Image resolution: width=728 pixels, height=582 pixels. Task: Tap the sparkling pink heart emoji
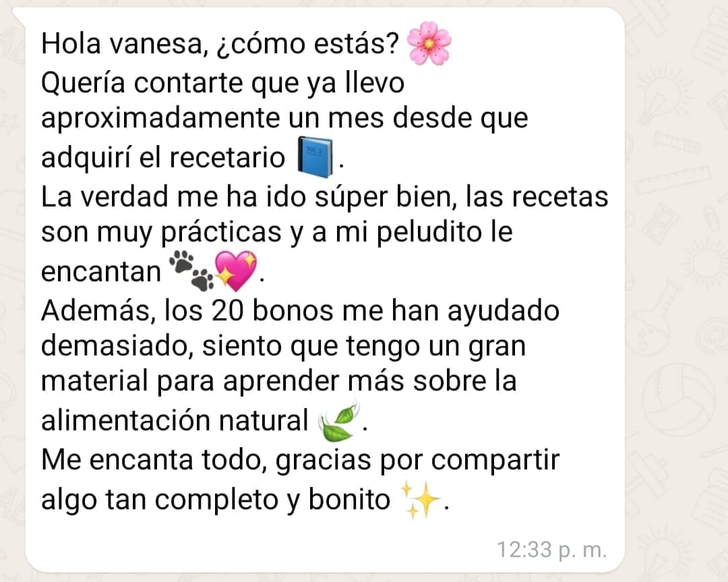click(236, 271)
